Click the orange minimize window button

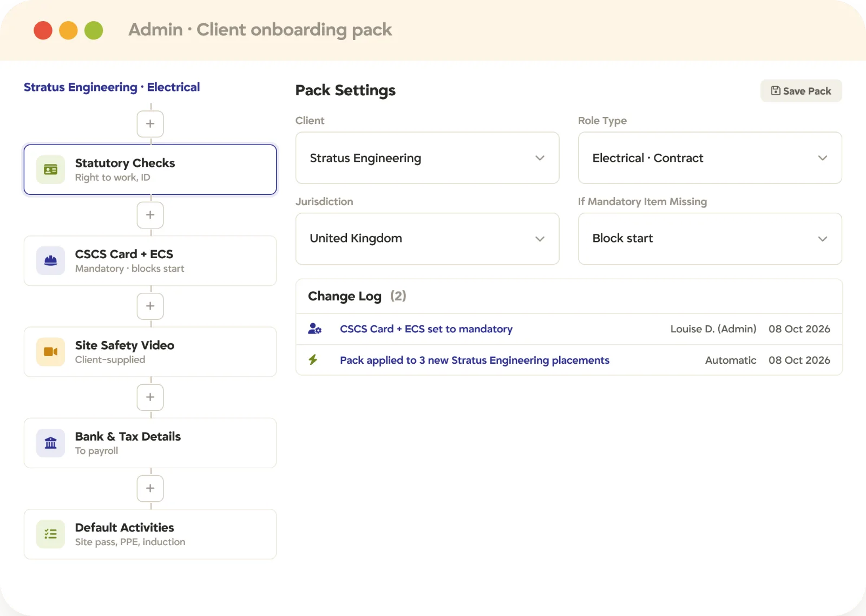[x=68, y=30]
